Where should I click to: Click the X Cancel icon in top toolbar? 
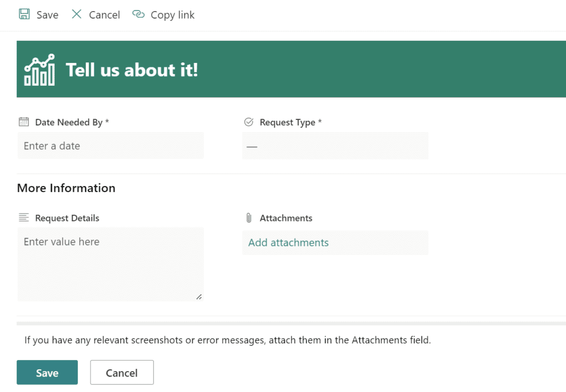pos(76,14)
